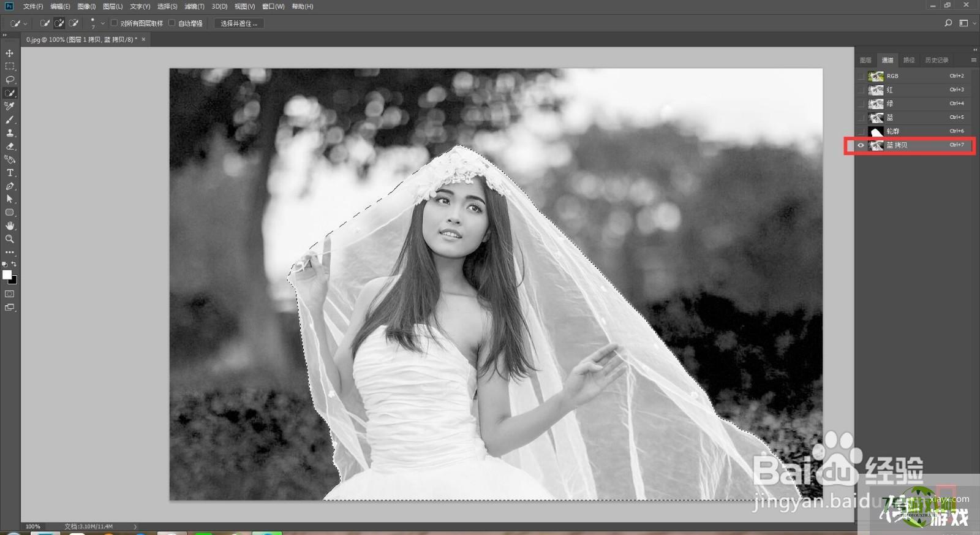Viewport: 980px width, 535px height.
Task: Close the 0.jpg document tab
Action: 143,39
